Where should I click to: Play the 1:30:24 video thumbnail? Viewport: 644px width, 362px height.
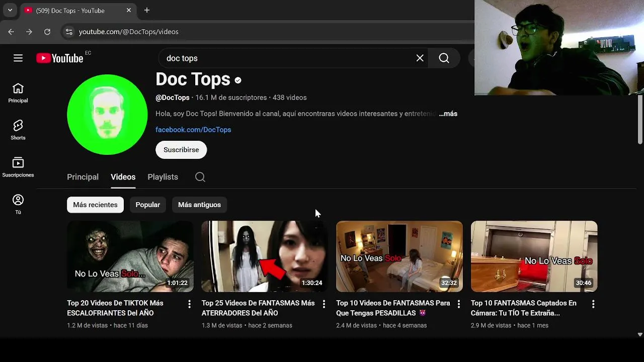(265, 256)
